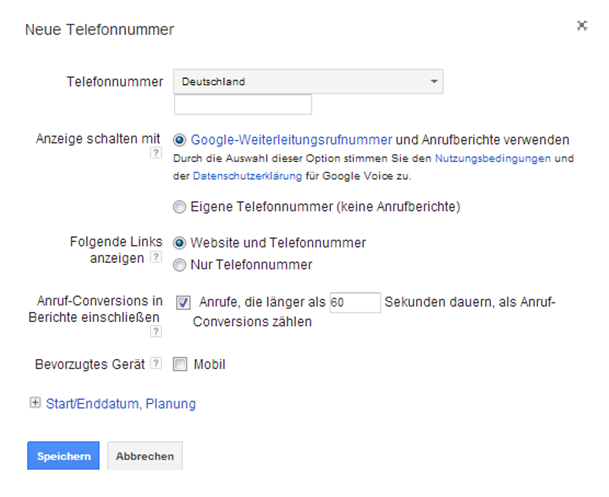This screenshot has width=609, height=497.
Task: Click the seconds field showing 60
Action: click(355, 302)
